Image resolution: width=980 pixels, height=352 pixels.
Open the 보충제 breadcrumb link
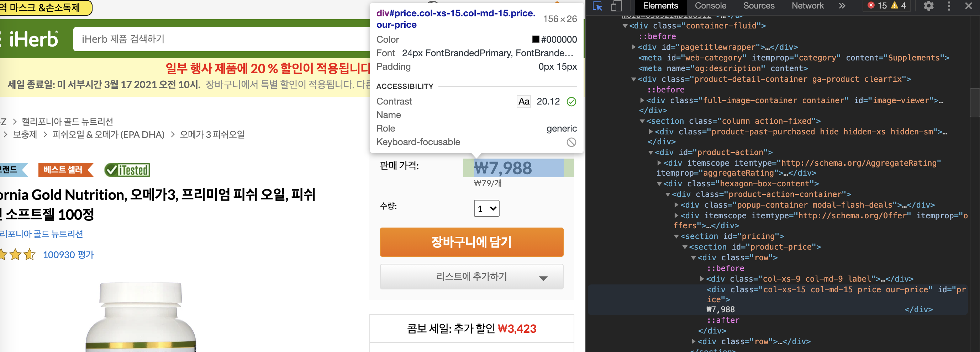pyautogui.click(x=25, y=134)
